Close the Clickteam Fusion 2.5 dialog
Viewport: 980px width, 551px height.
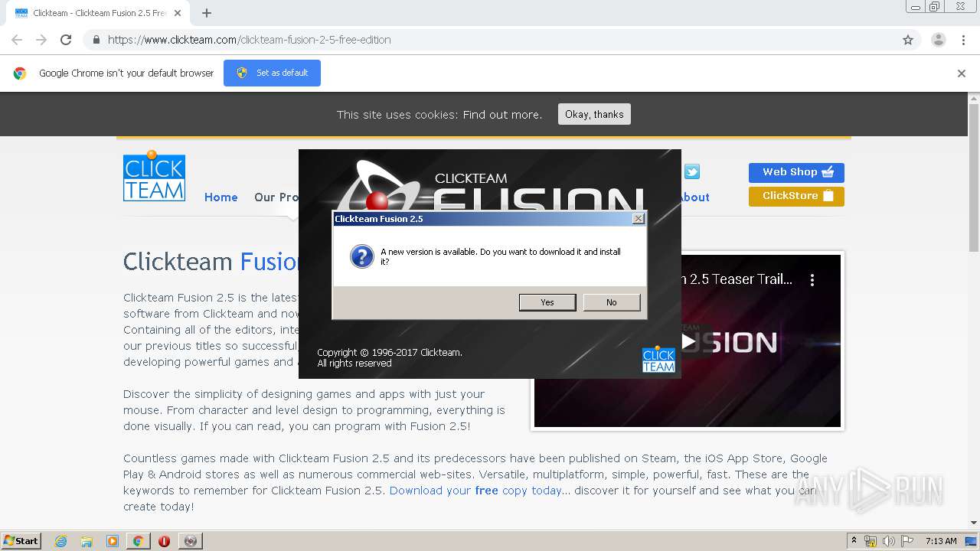[x=638, y=219]
